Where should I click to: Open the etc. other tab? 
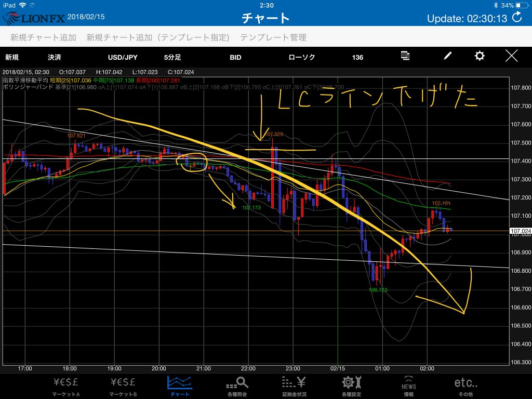pyautogui.click(x=466, y=385)
